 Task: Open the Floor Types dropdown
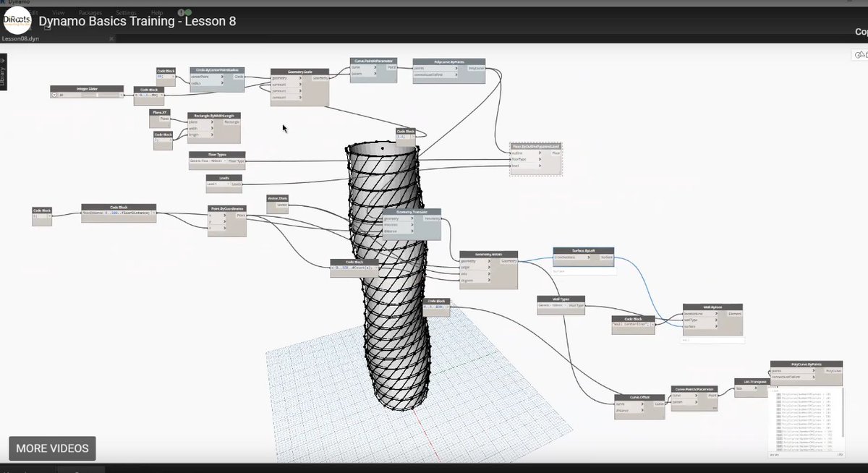[x=208, y=163]
